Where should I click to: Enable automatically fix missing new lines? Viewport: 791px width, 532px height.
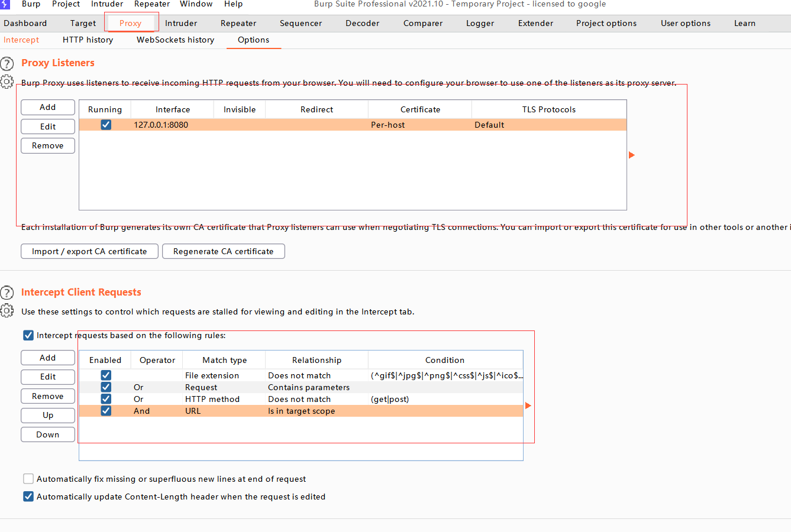point(28,479)
